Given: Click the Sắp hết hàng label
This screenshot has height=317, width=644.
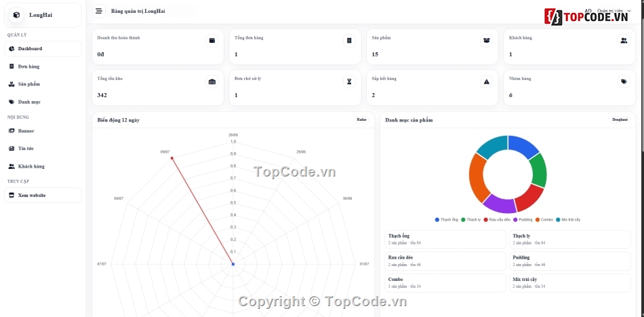Looking at the screenshot, I should pos(384,79).
